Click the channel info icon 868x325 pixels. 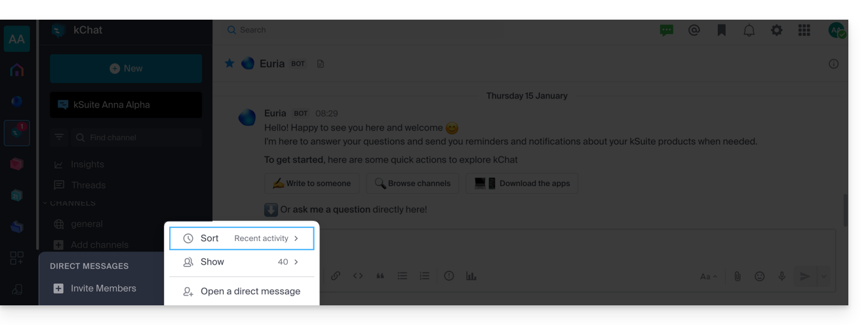coord(834,64)
